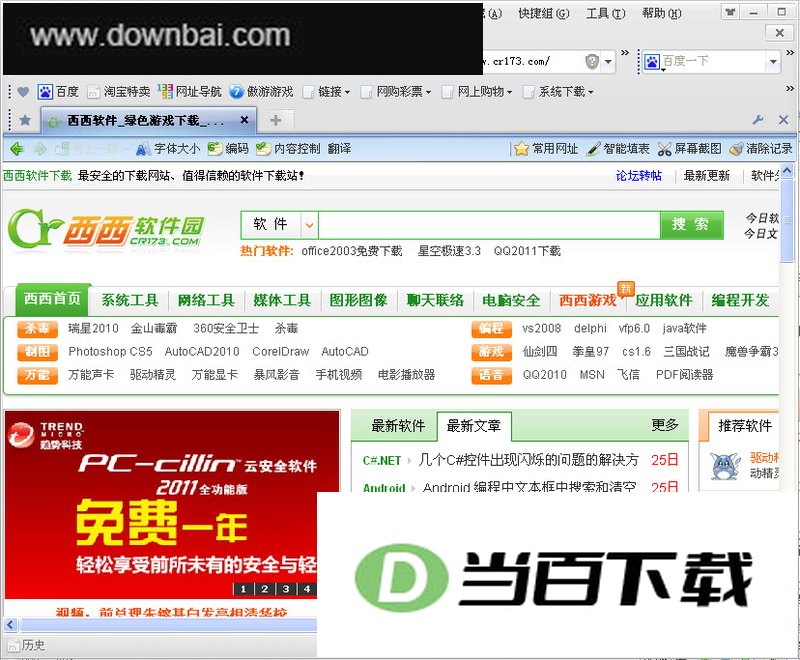The image size is (800, 660).
Task: Expand the 网上购物 bookmark folder
Action: 477,92
